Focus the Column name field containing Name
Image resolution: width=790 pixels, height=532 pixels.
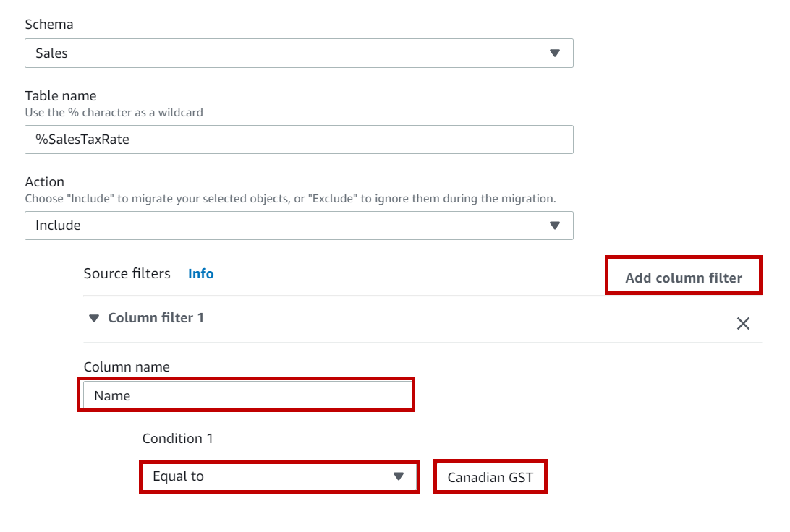tap(246, 395)
